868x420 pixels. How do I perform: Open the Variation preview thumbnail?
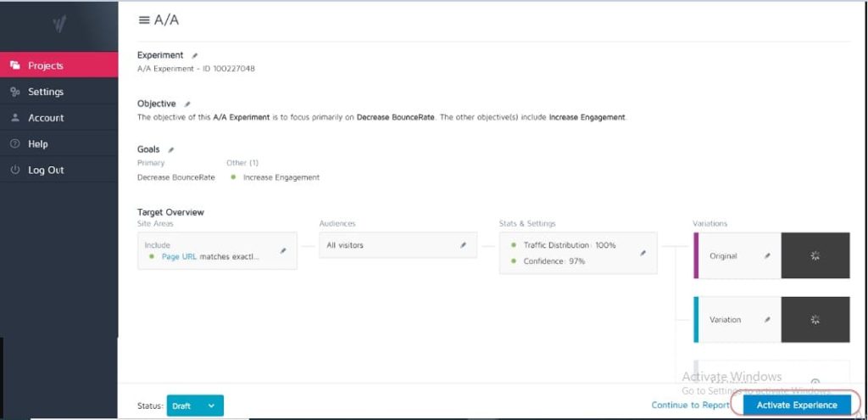[815, 320]
